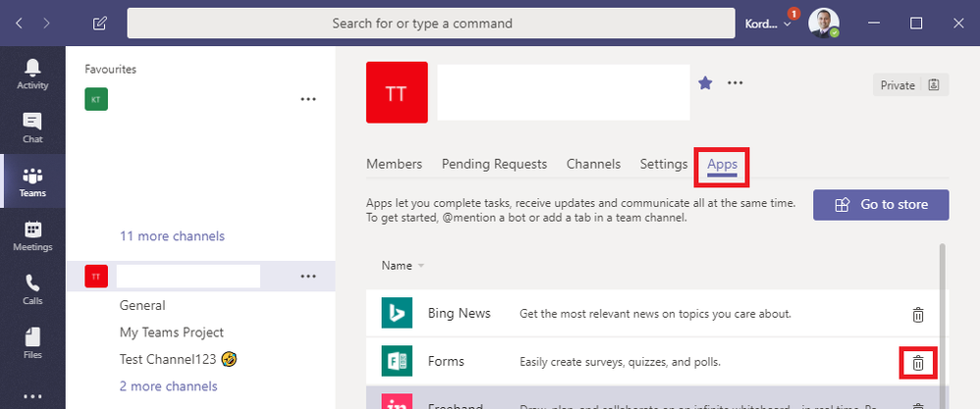This screenshot has height=409, width=980.
Task: Open the Kord organization switcher dropdown
Action: 768,24
